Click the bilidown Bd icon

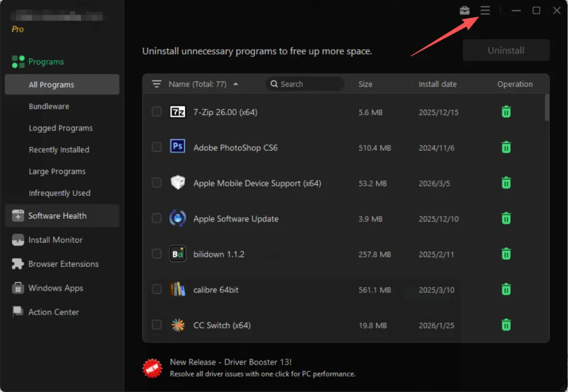(x=178, y=254)
